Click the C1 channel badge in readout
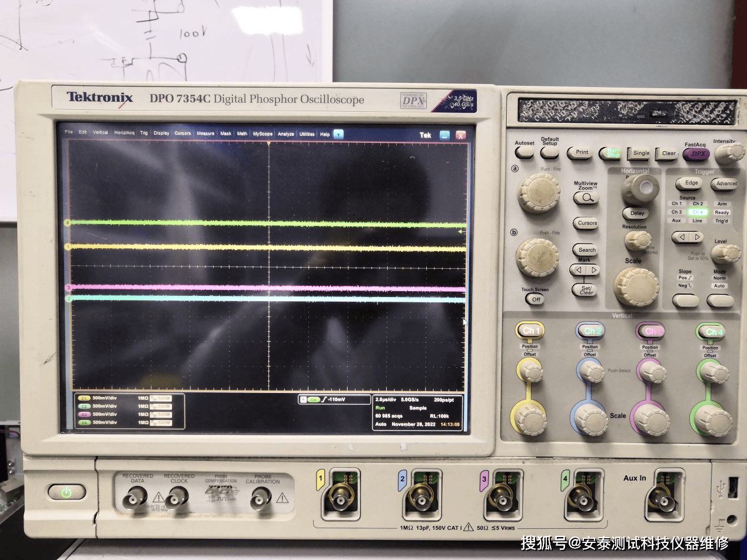Image resolution: width=747 pixels, height=560 pixels. [84, 398]
